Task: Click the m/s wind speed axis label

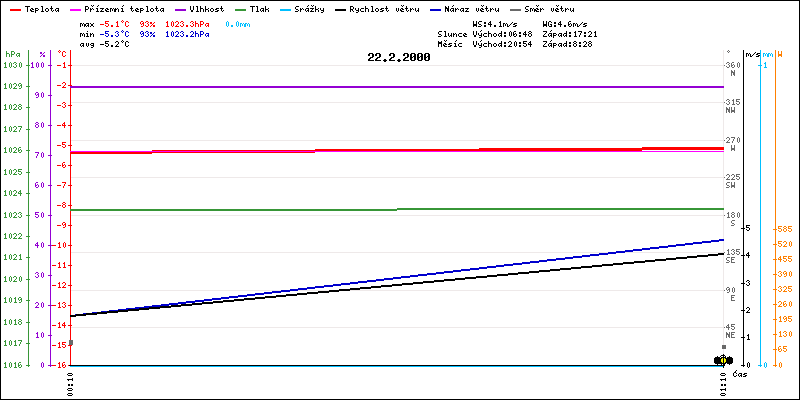Action: click(x=753, y=54)
